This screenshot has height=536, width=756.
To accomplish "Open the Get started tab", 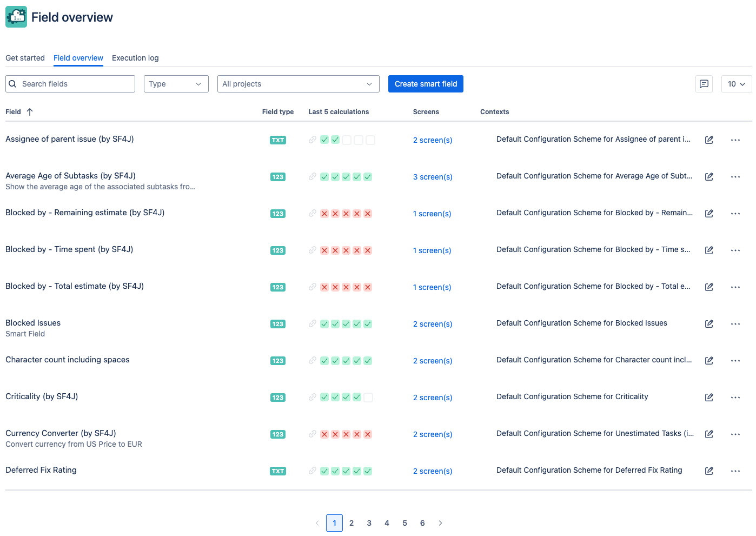I will pyautogui.click(x=25, y=58).
